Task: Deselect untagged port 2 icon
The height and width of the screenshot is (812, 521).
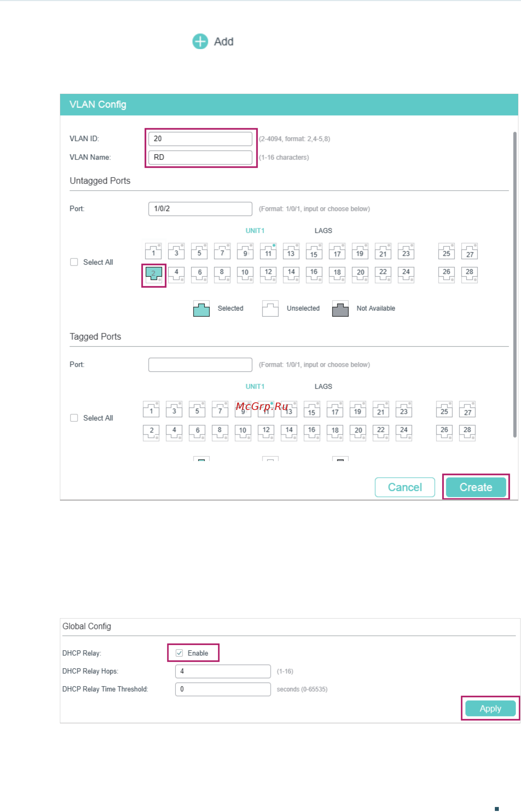Action: point(154,275)
